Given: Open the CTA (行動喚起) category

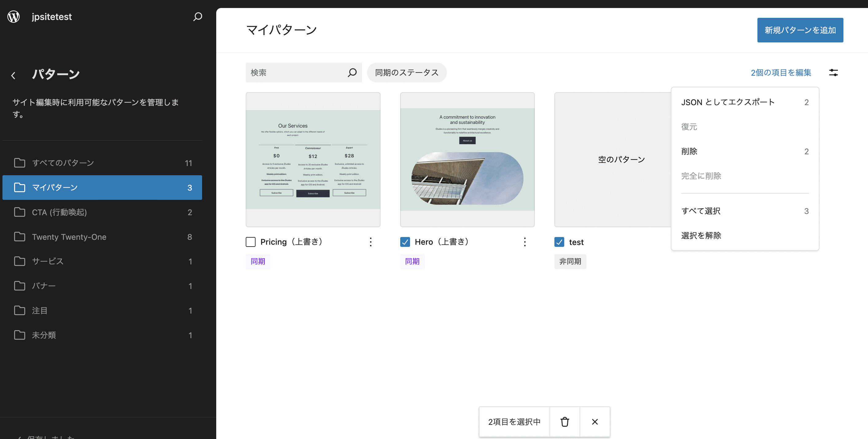Looking at the screenshot, I should coord(102,212).
